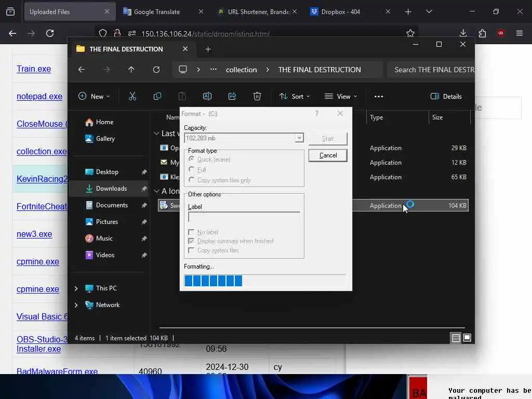Open the uBlock Origin extension icon
The height and width of the screenshot is (399, 532).
tap(501, 33)
